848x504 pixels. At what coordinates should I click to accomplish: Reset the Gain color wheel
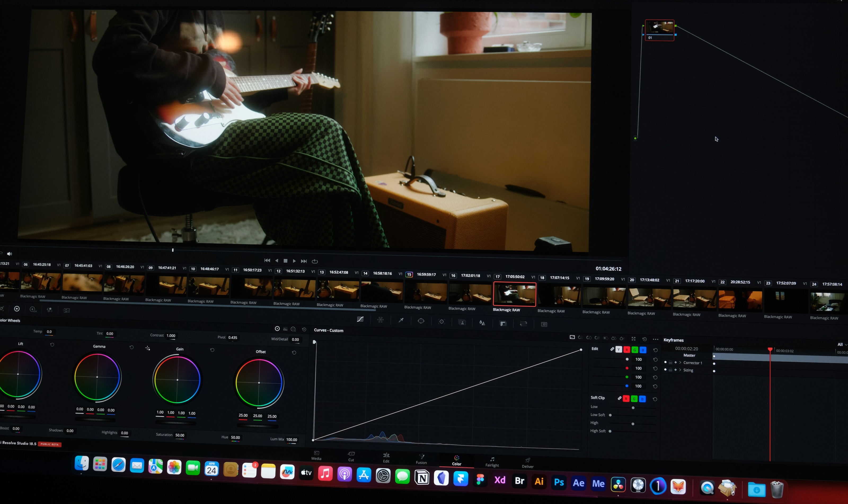[212, 350]
